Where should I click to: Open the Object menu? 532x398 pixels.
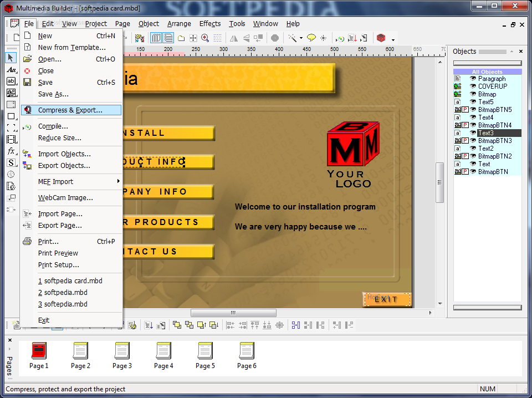click(149, 24)
